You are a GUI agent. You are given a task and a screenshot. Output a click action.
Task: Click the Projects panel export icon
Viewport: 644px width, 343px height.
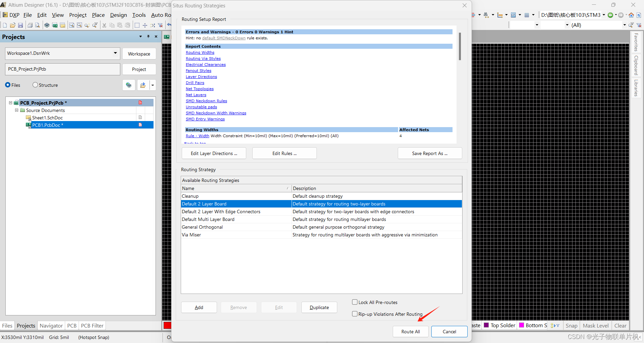click(143, 85)
